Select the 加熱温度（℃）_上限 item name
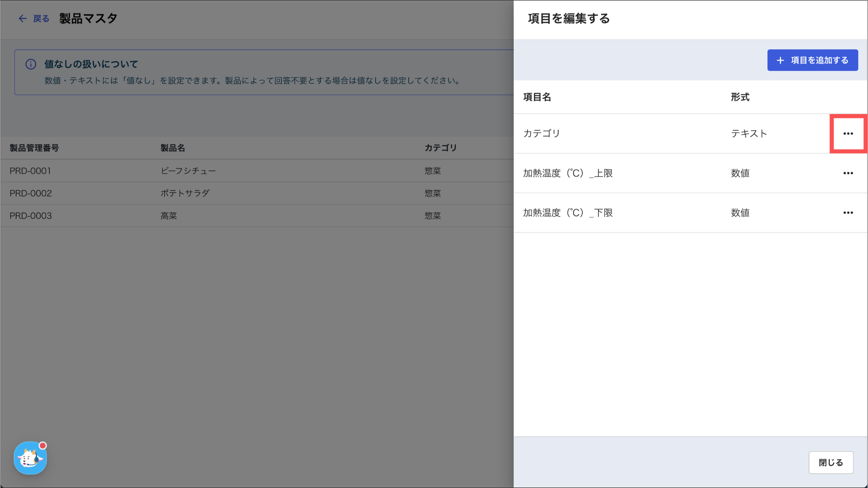 568,173
